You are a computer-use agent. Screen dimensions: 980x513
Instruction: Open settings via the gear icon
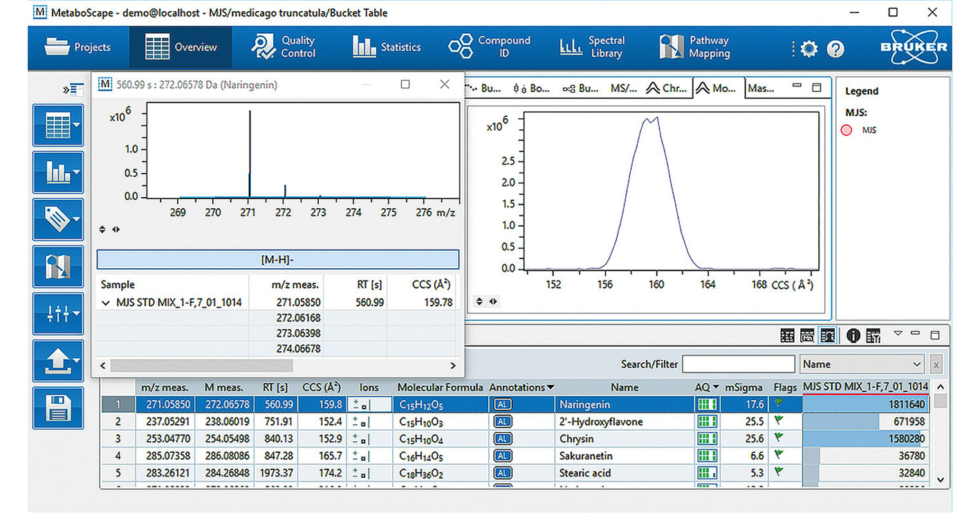pos(808,48)
